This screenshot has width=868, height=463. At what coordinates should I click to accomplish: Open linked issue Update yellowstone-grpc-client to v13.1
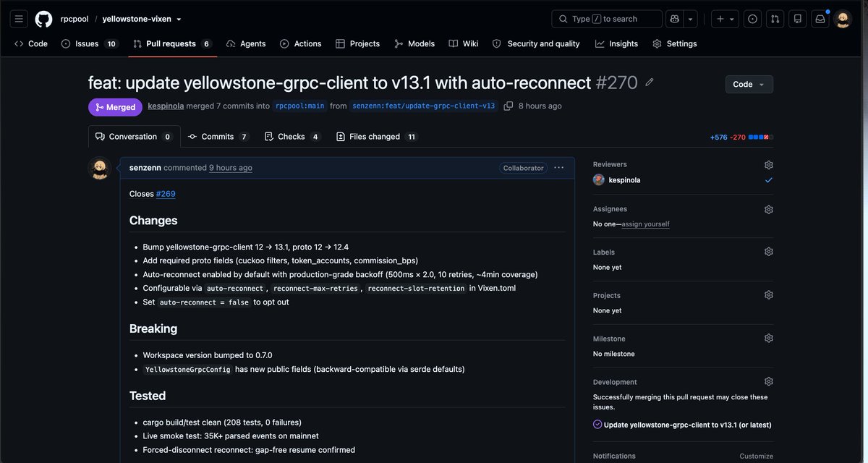click(687, 425)
